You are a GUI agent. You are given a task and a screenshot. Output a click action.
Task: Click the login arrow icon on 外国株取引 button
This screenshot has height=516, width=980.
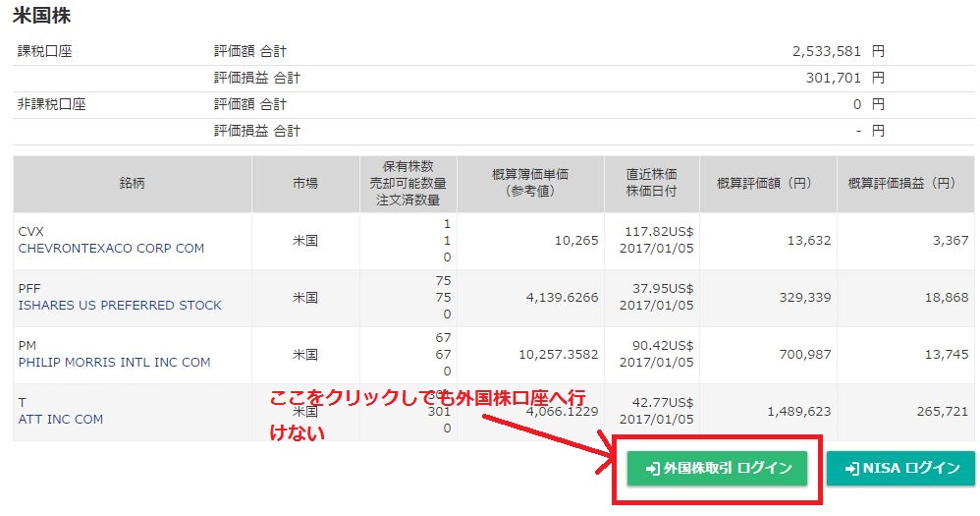(x=652, y=469)
